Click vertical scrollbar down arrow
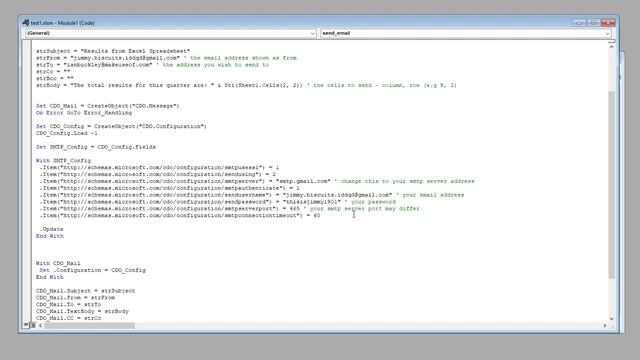The image size is (640, 360). point(611,318)
